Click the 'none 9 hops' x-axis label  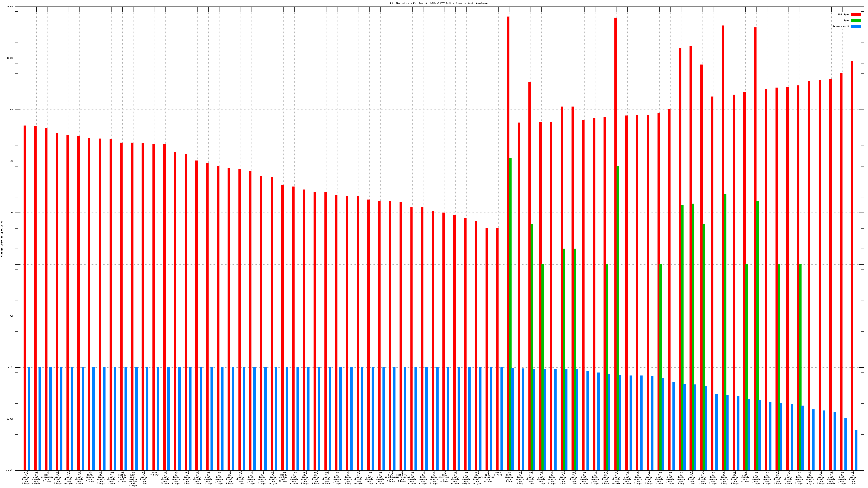[498, 474]
